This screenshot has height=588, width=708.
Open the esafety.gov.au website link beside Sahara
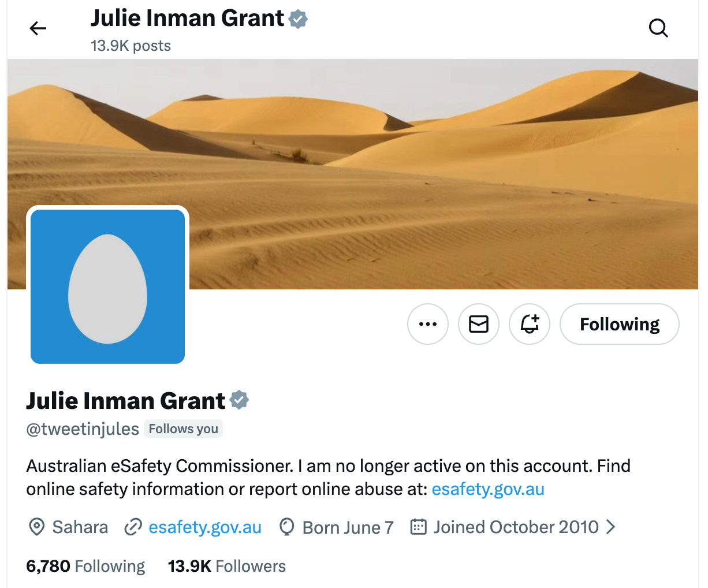click(205, 527)
